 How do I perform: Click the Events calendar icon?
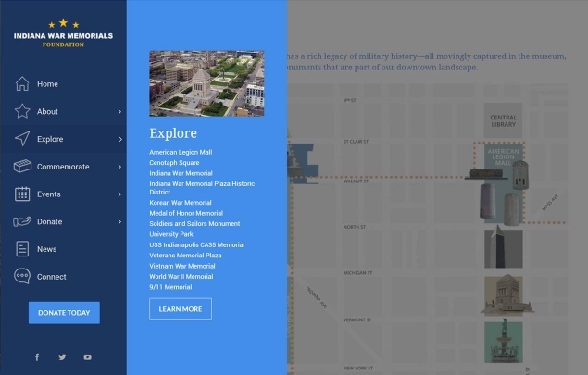(22, 194)
